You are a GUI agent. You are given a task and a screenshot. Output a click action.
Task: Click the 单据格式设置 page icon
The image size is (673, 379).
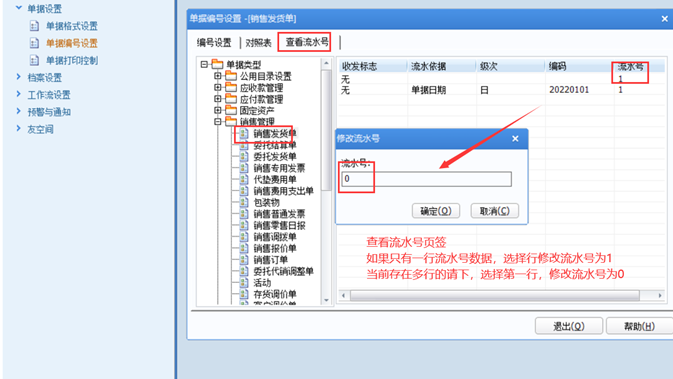tap(34, 26)
